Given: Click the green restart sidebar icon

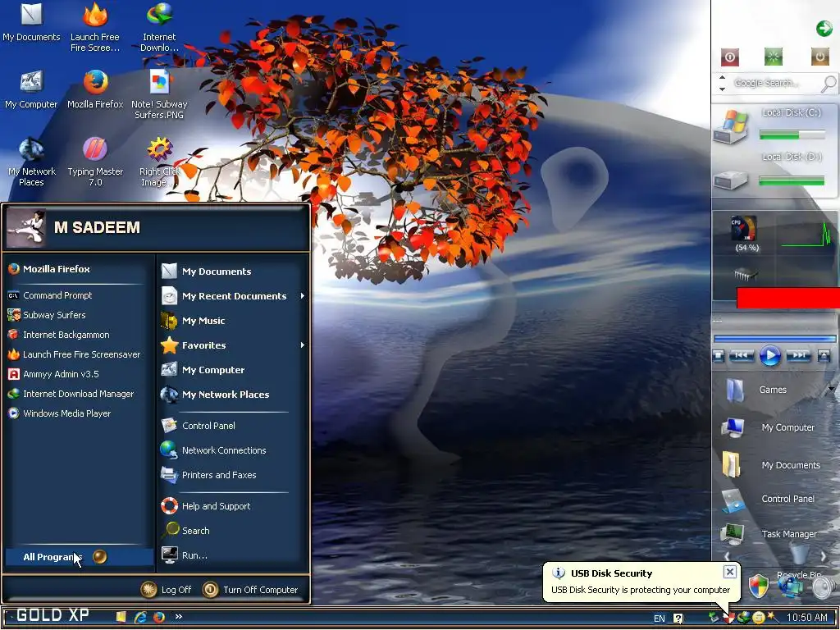Looking at the screenshot, I should coord(773,57).
